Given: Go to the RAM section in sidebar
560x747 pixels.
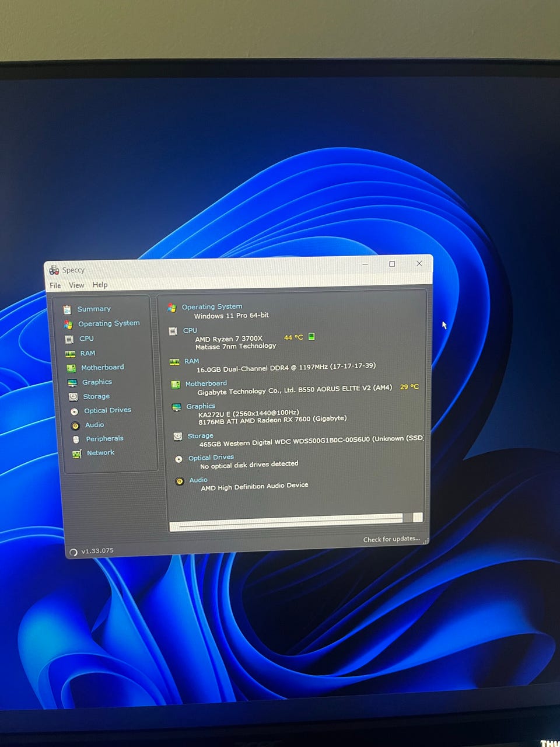Looking at the screenshot, I should (x=87, y=353).
